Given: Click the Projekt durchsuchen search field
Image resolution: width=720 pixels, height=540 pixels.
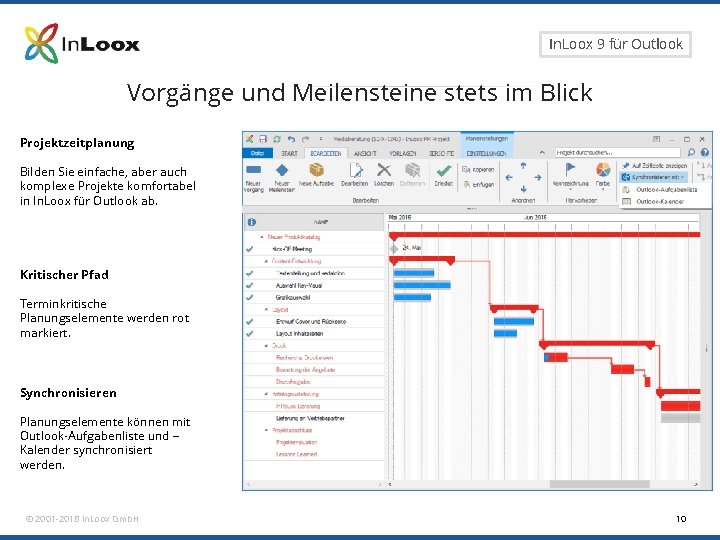Looking at the screenshot, I should click(x=617, y=152).
